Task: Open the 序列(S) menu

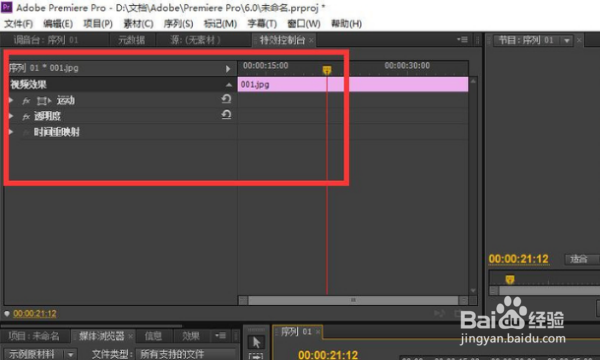Action: click(x=178, y=24)
